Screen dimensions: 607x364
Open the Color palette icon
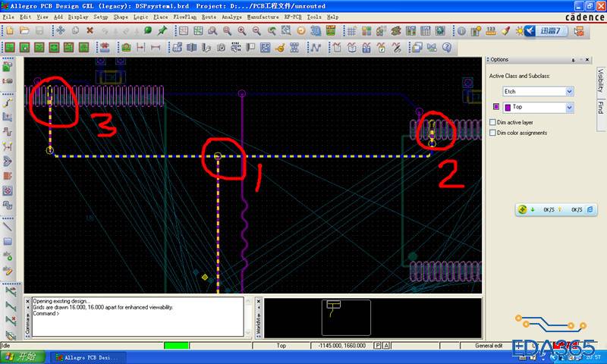click(366, 31)
